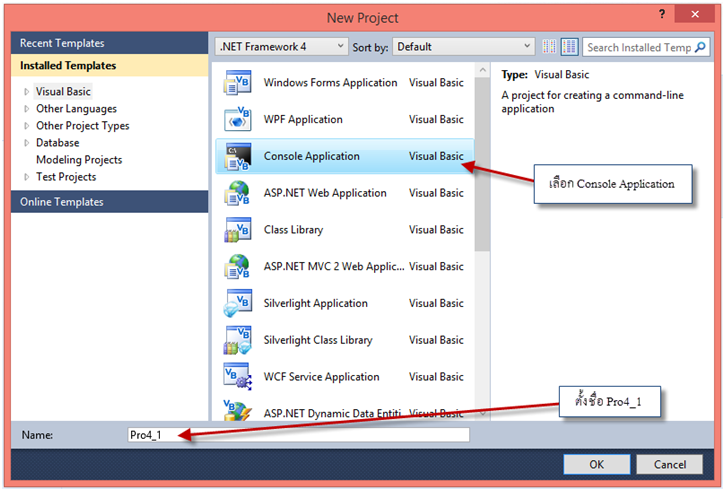Viewport: 726px width, 491px height.
Task: Select the Other Languages category
Action: [x=76, y=109]
